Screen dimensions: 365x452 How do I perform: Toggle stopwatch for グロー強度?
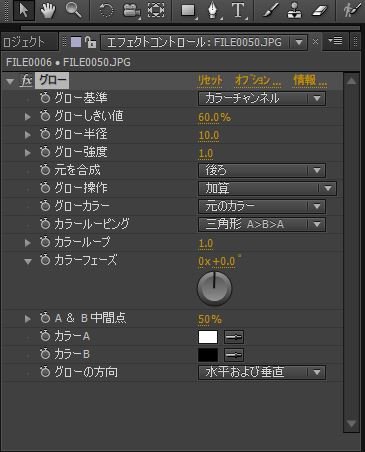coord(45,152)
